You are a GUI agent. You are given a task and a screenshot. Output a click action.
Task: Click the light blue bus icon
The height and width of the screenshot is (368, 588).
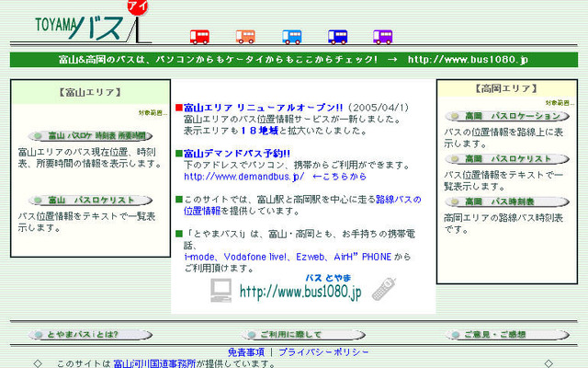click(292, 37)
